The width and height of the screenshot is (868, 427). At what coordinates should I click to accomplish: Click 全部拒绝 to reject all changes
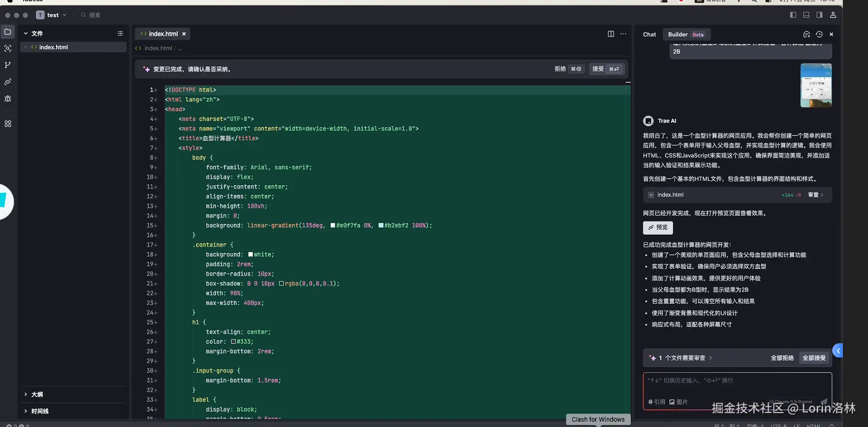[782, 358]
